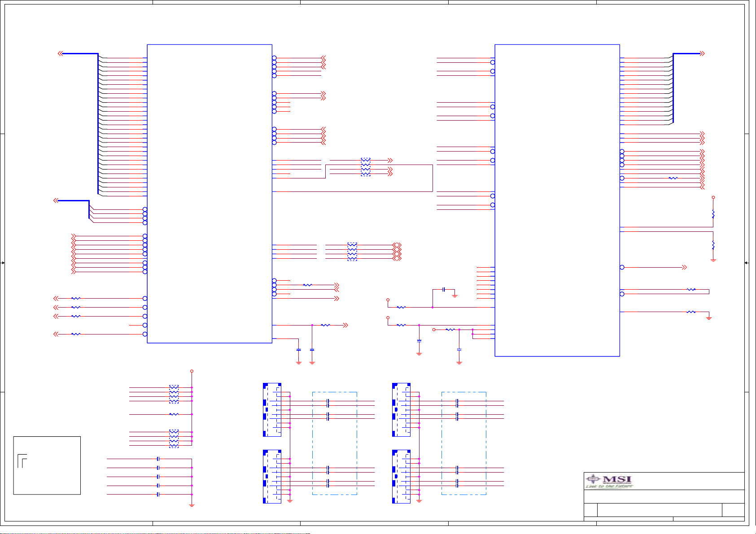Click the ground symbol under the right connector pair
The image size is (756, 534).
click(419, 500)
